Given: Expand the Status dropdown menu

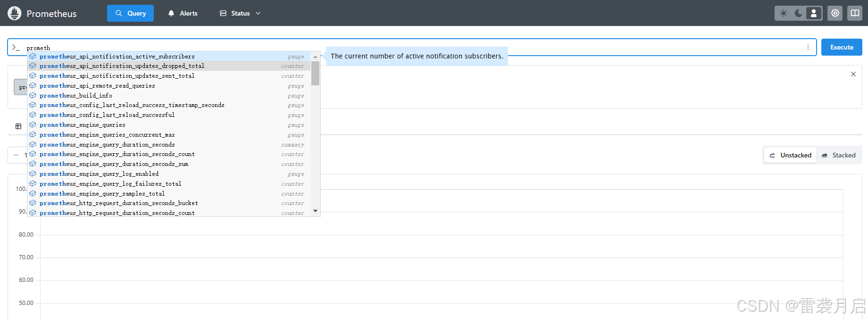Looking at the screenshot, I should coord(240,13).
